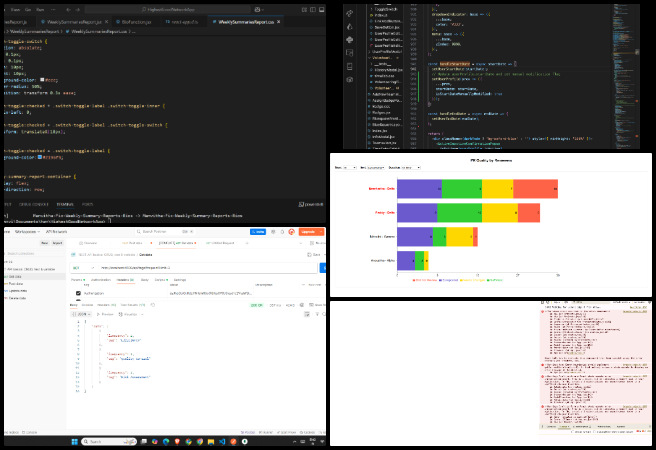The height and width of the screenshot is (450, 656).
Task: Open Microsoft Edge from the taskbar
Action: (x=166, y=442)
